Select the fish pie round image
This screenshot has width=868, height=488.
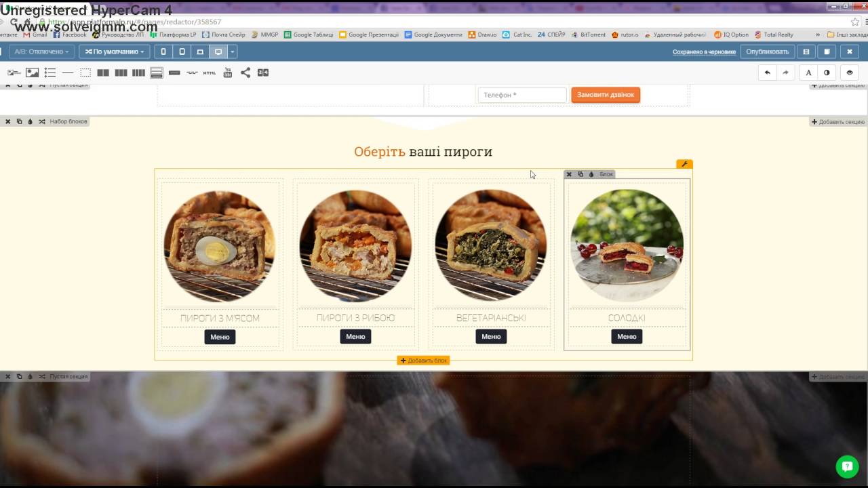point(355,245)
